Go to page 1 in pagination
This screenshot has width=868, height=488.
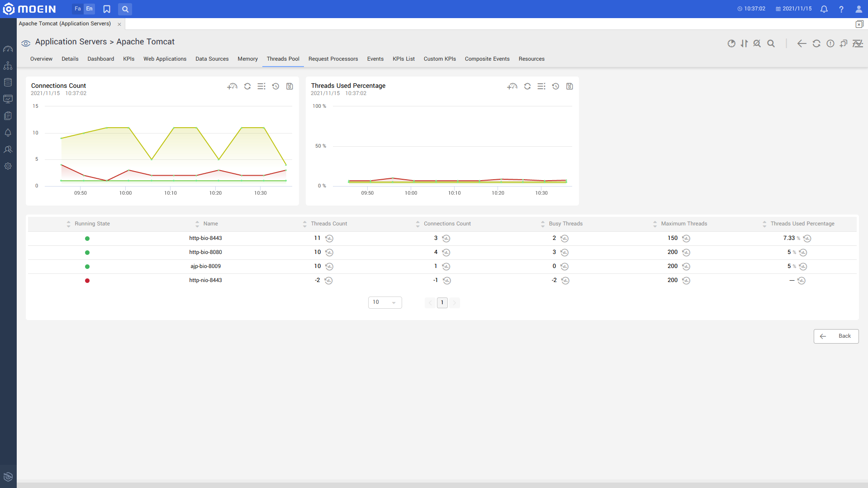[442, 303]
